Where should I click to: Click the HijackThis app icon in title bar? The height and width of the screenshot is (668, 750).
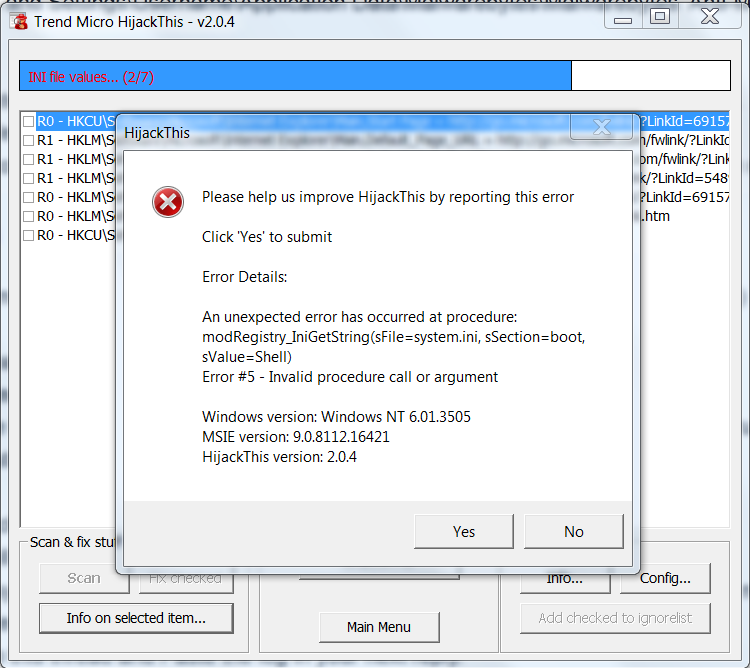point(20,22)
